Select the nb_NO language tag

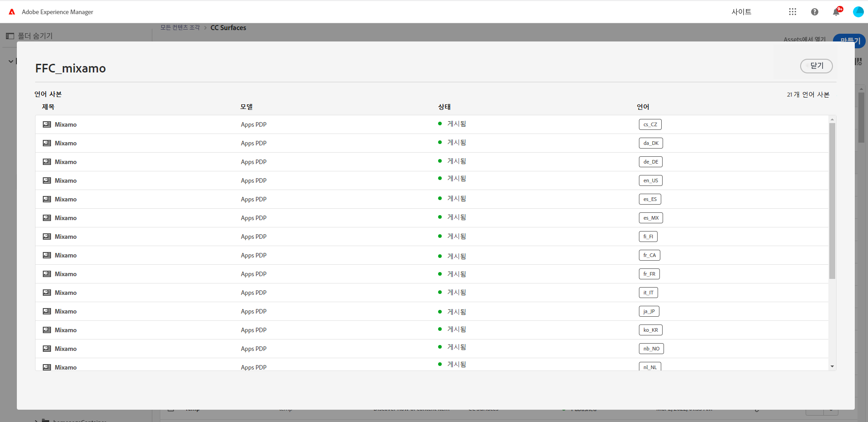[x=651, y=349]
